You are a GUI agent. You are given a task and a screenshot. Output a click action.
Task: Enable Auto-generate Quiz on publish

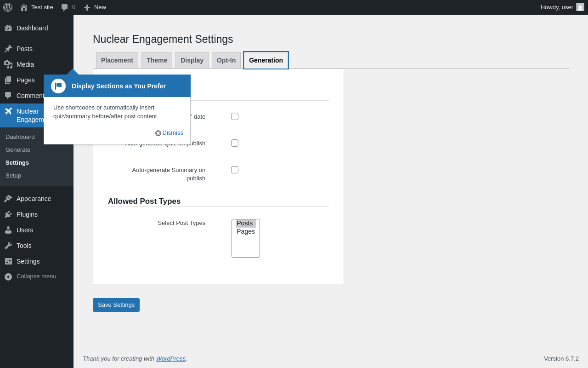tap(235, 143)
